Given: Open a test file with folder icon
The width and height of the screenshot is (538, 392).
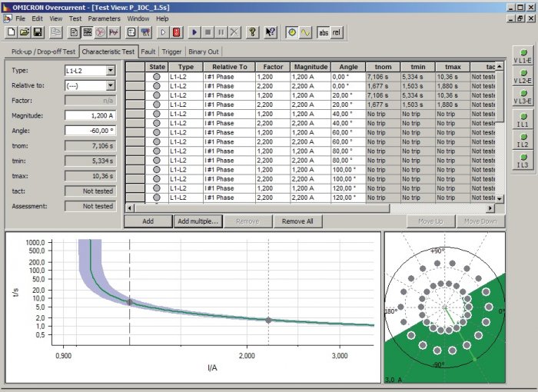Looking at the screenshot, I should pyautogui.click(x=25, y=32).
